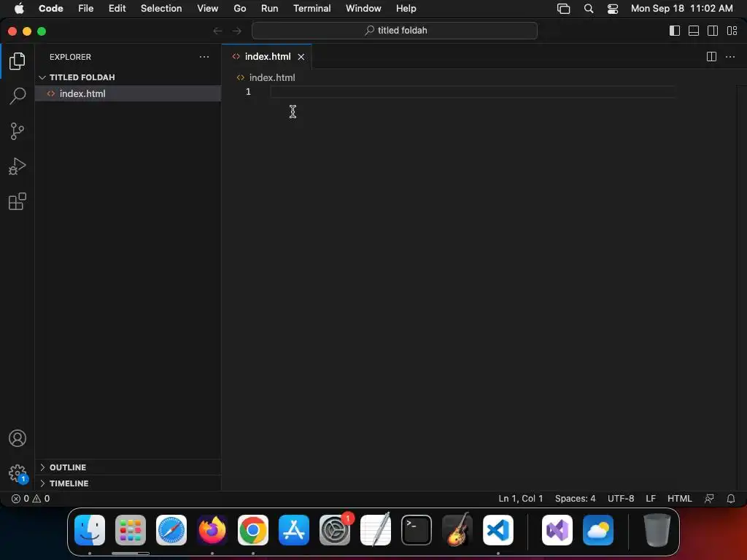Image resolution: width=747 pixels, height=560 pixels.
Task: Click editor line 1 text area
Action: click(473, 91)
